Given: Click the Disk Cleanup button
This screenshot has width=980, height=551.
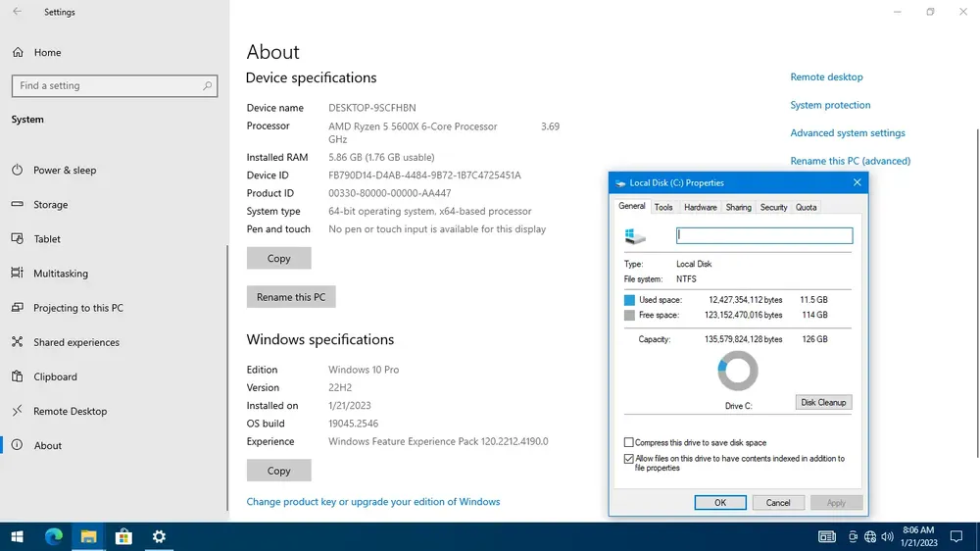Looking at the screenshot, I should [823, 402].
